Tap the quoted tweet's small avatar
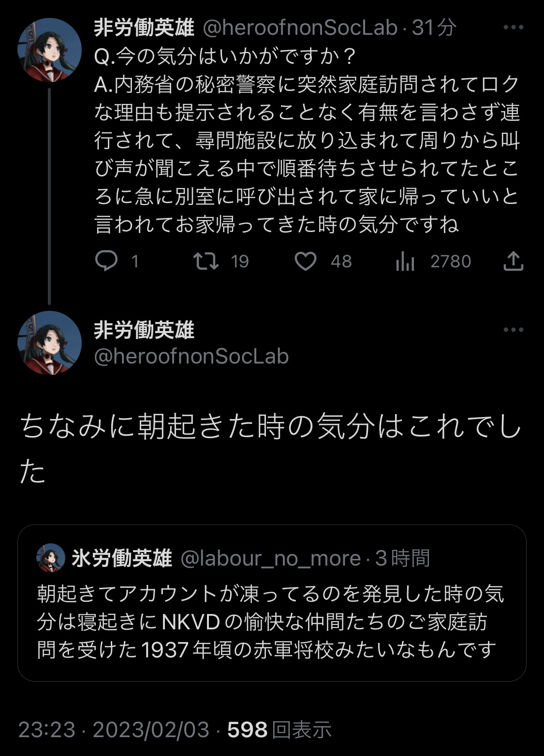Screen dimensions: 544x756 coord(51,558)
